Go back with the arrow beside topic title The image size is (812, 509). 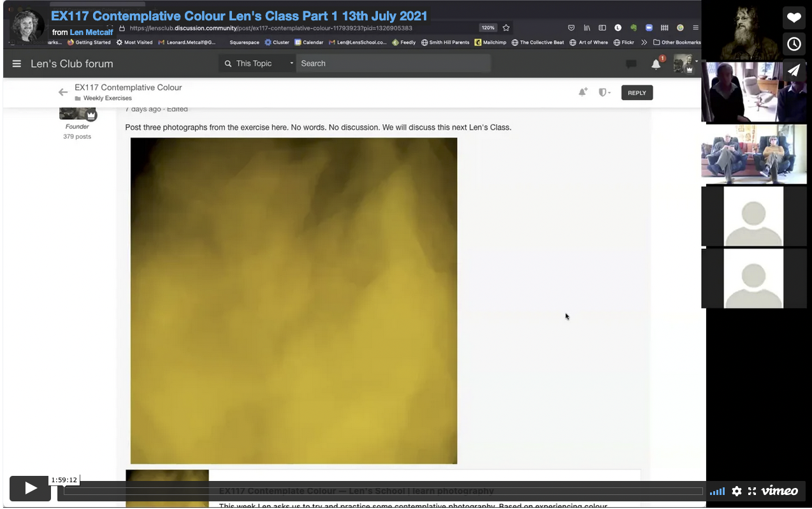(63, 92)
